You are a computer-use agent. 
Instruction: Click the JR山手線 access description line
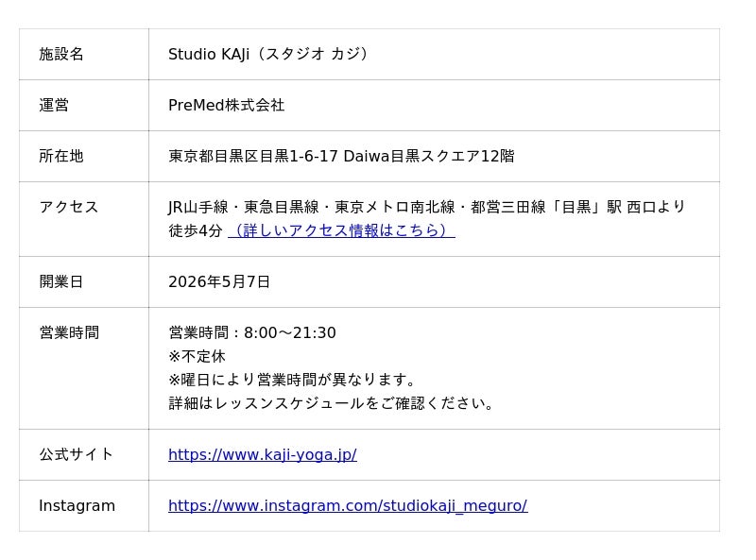tap(427, 207)
